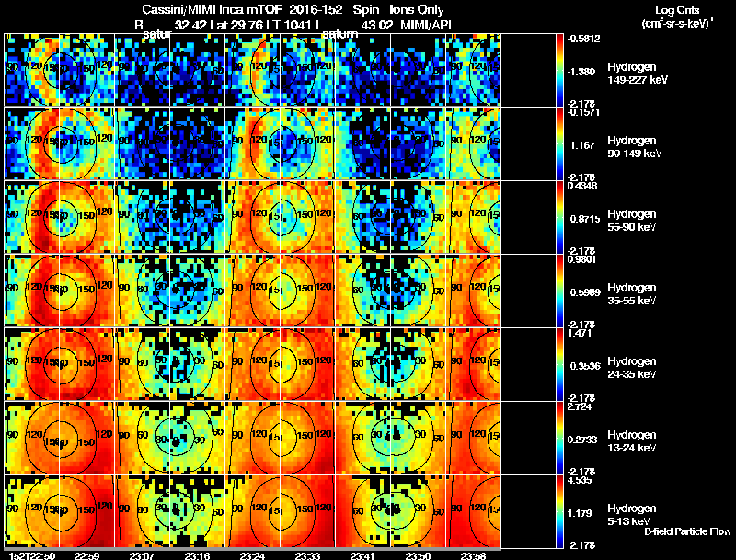Click the color bar for 24-35 keV row
Viewport: 736px width, 560px height.
(559, 364)
